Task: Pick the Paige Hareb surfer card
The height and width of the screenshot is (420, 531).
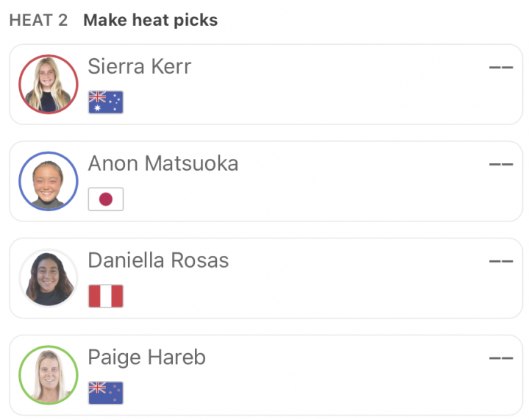Action: [x=266, y=375]
